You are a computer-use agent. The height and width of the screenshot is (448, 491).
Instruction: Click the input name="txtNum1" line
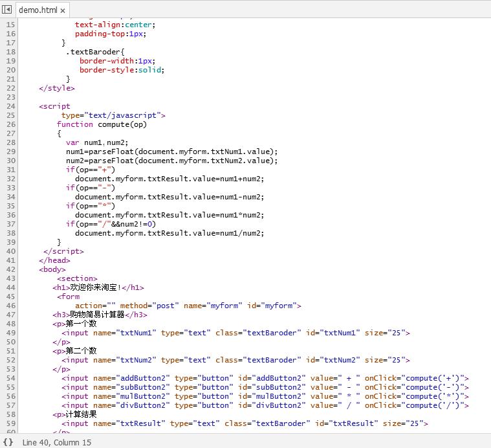point(235,333)
